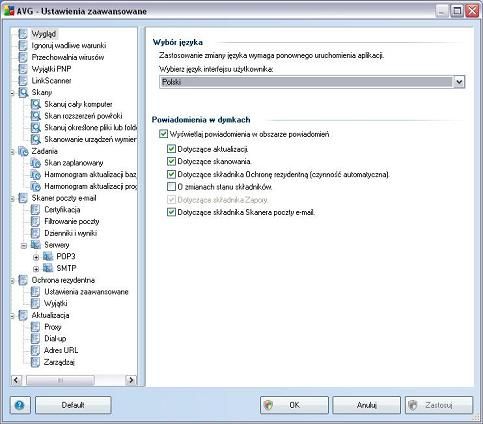Screen dimensions: 483x424
Task: Click the LinkScanner page icon
Action: coord(23,81)
